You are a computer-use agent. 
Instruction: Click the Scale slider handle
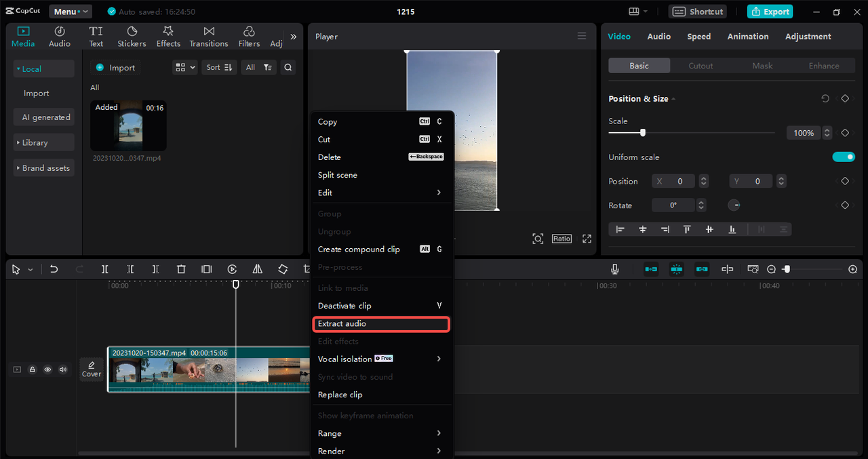pos(642,133)
